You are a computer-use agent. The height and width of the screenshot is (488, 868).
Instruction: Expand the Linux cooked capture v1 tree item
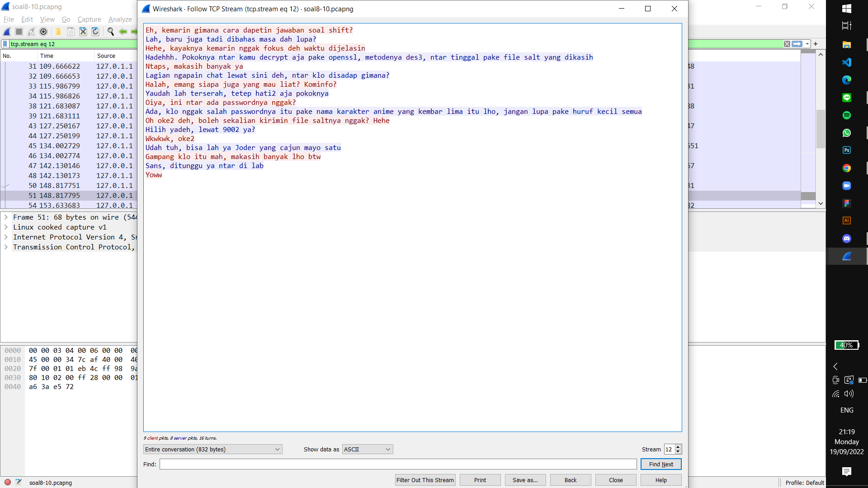[6, 227]
